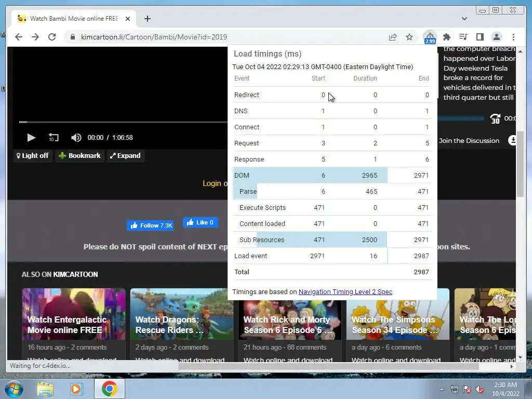
Task: Reload the kimcartoon page
Action: [52, 37]
